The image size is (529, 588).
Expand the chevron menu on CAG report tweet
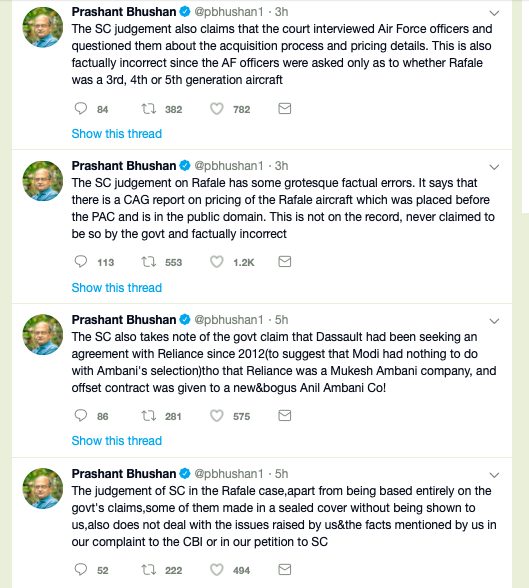coord(495,167)
